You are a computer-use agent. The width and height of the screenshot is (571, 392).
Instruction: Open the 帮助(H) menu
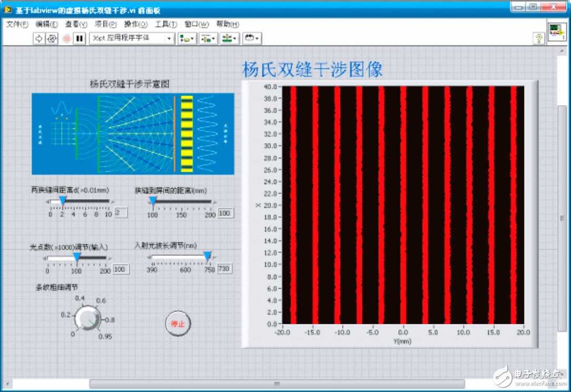point(228,24)
